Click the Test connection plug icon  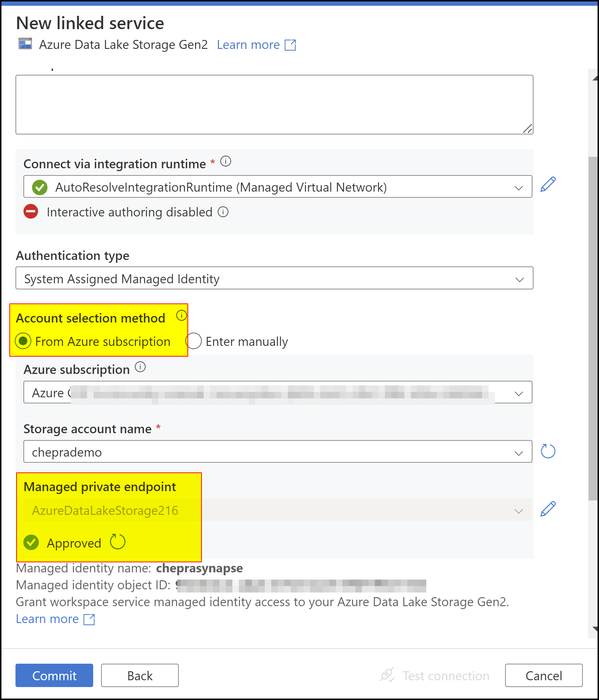(387, 675)
